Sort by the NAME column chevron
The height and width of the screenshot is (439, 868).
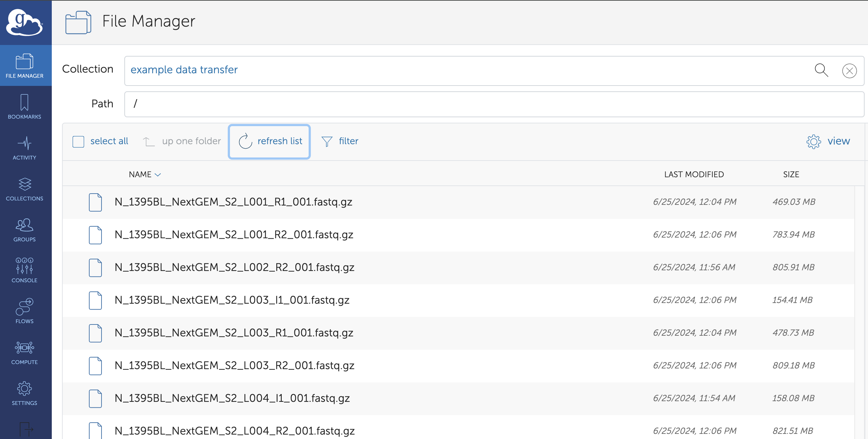click(x=158, y=175)
